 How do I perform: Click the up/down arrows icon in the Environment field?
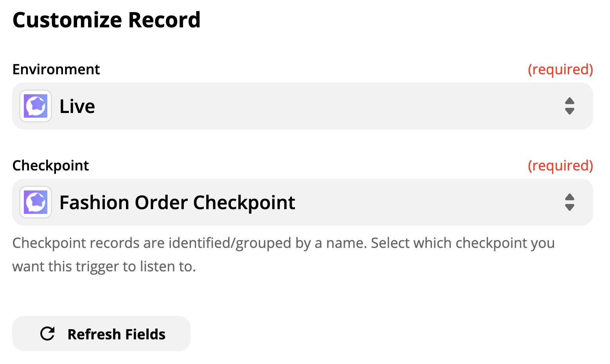[570, 106]
